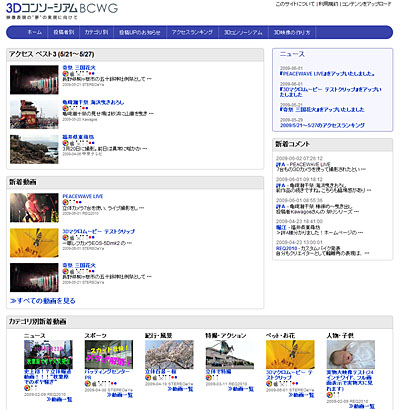
Task: Go to the アクセスランキング navigation tab
Action: [x=192, y=32]
